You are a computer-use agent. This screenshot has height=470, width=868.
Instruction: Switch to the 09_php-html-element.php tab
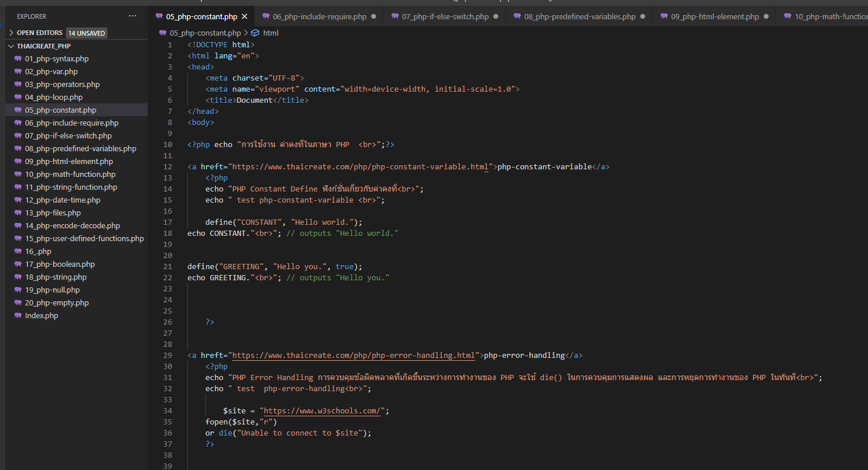coord(714,16)
